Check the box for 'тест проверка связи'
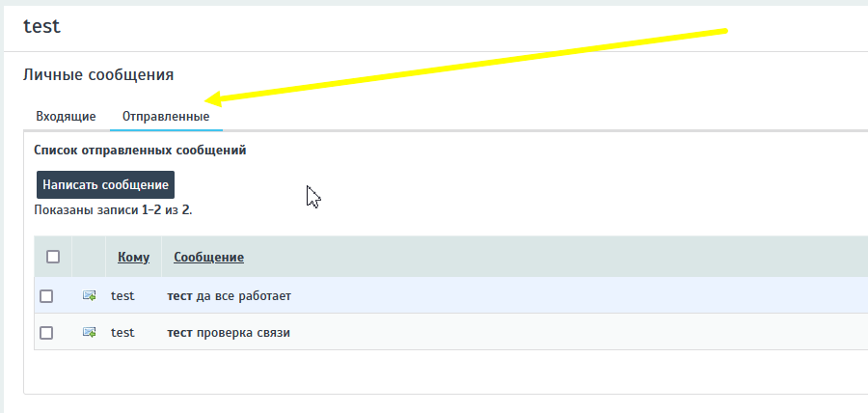The height and width of the screenshot is (413, 868). click(x=46, y=332)
